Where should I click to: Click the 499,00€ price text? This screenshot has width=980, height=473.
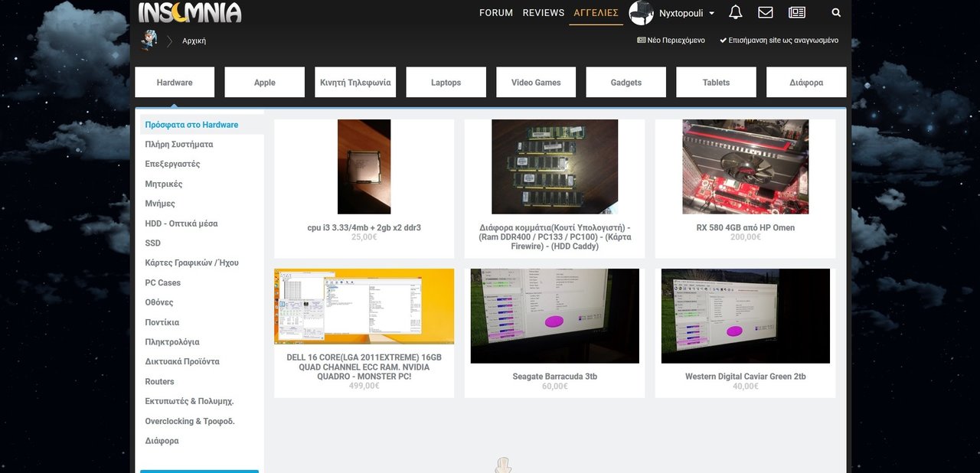[x=364, y=386]
